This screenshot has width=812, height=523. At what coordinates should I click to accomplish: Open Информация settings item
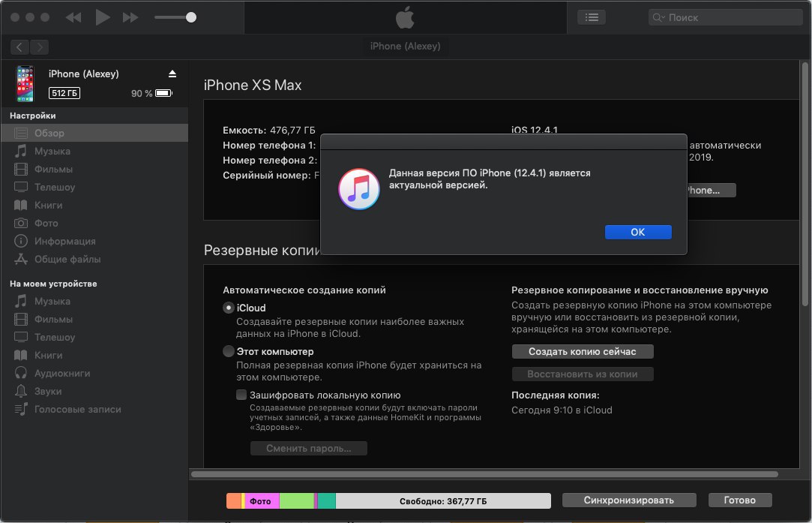click(94, 241)
